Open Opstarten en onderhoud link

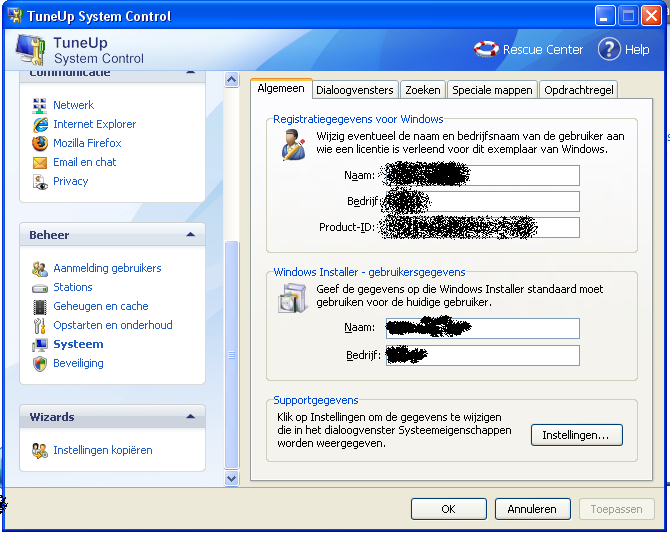pyautogui.click(x=113, y=325)
